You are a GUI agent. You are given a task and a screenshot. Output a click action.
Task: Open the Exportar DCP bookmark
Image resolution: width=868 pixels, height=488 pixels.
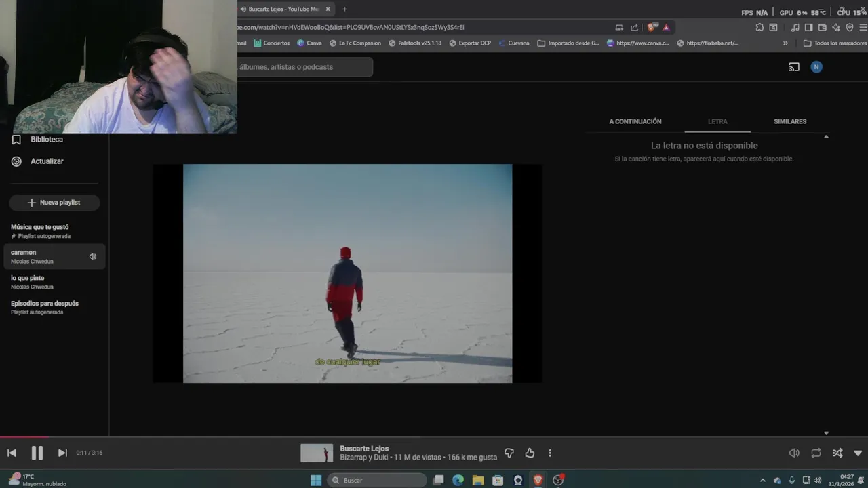coord(470,43)
